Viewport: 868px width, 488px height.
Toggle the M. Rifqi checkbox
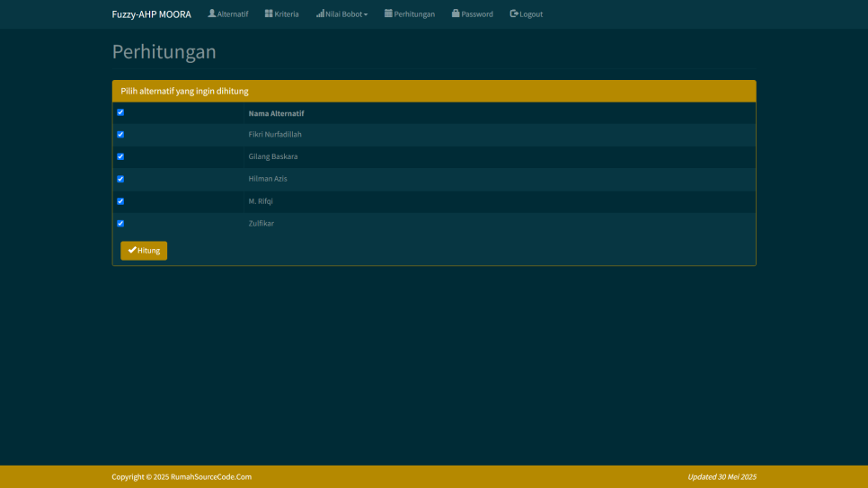pos(120,201)
